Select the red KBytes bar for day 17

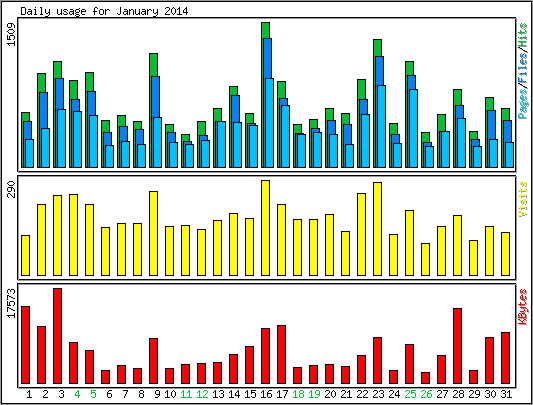(281, 355)
